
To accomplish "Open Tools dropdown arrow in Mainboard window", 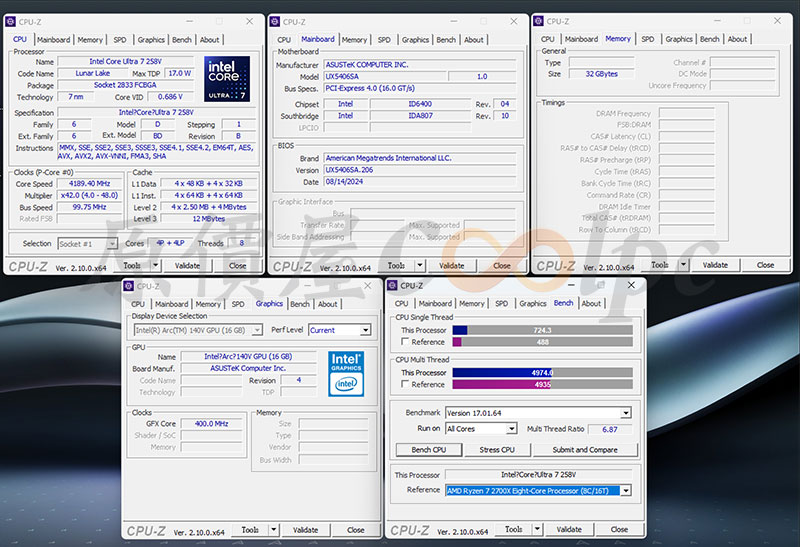I will [420, 265].
